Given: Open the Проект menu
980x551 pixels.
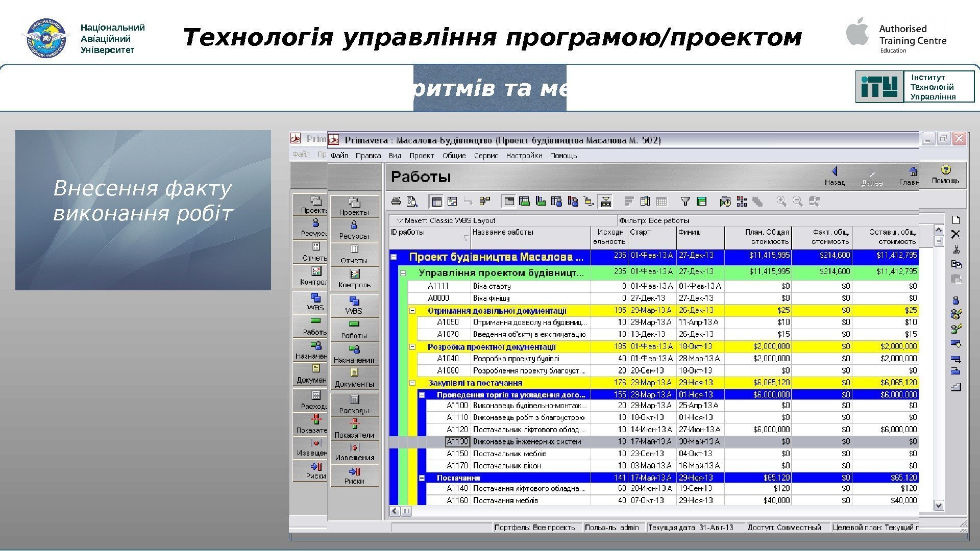Looking at the screenshot, I should pos(421,156).
